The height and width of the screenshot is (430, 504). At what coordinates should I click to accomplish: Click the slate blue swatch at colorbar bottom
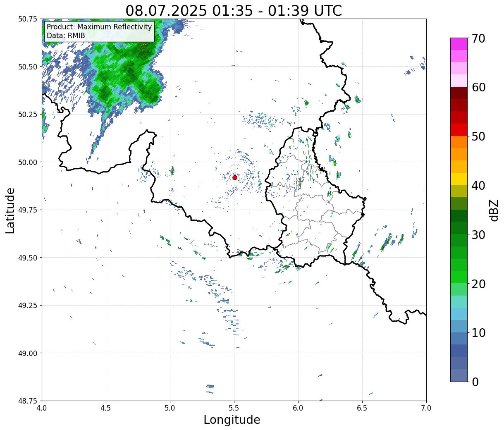[x=459, y=375]
